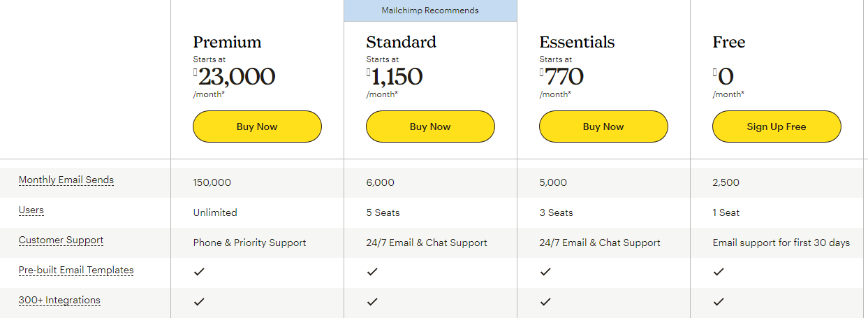Click Free plan's Pre-built Email Templates checkmark

[x=719, y=272]
